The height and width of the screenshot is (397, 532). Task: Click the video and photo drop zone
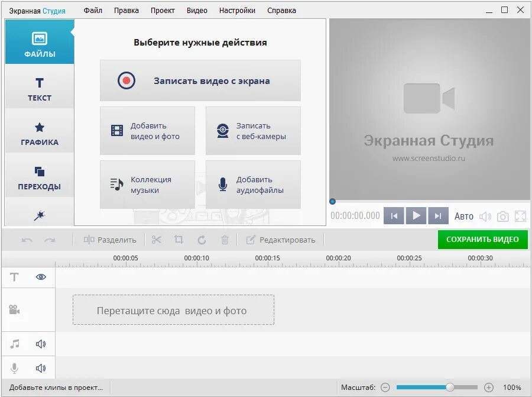pyautogui.click(x=173, y=309)
